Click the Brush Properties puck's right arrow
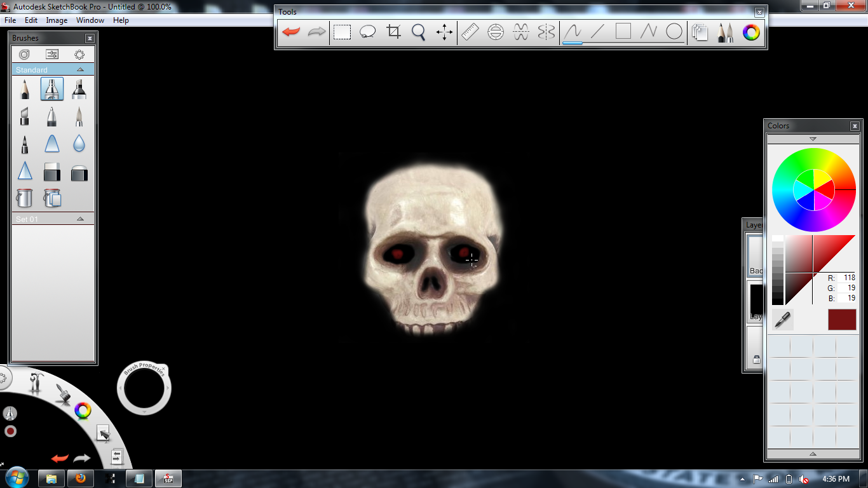This screenshot has height=488, width=868. pyautogui.click(x=168, y=388)
